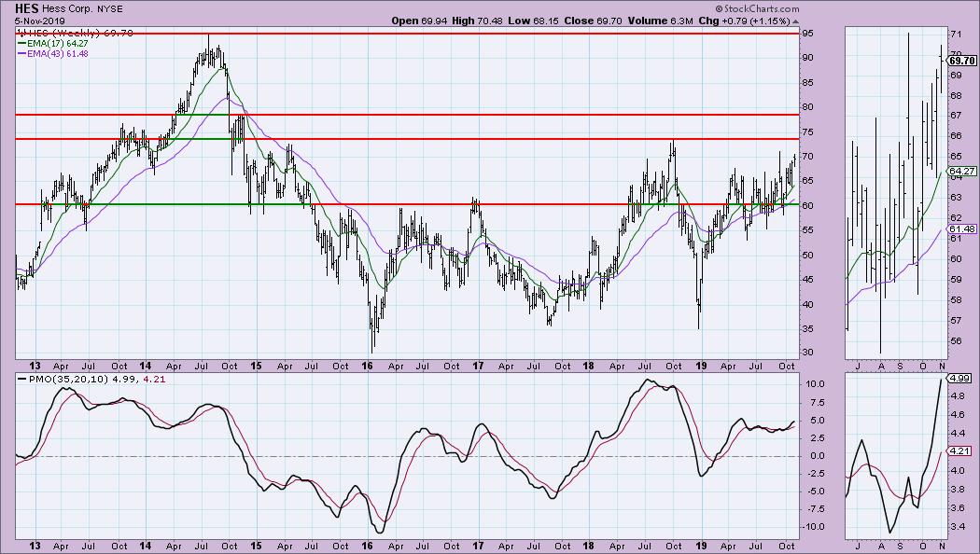The height and width of the screenshot is (554, 980).
Task: Click the 35 price axis label
Action: click(808, 329)
